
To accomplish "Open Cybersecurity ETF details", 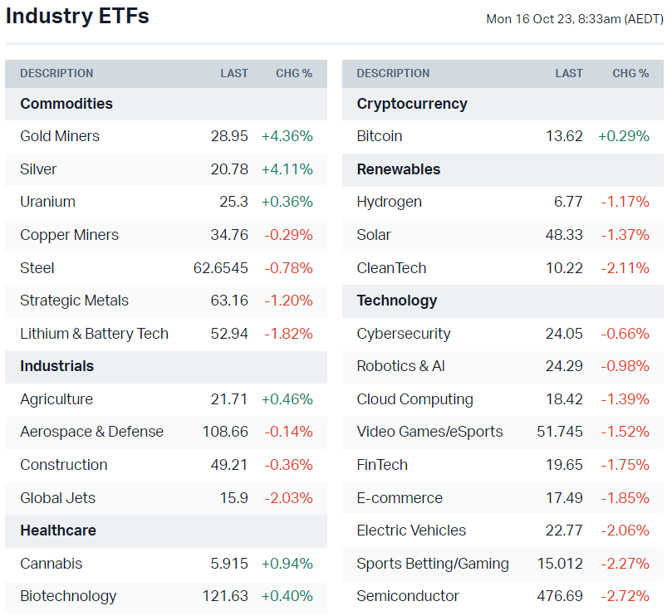I will pyautogui.click(x=404, y=334).
